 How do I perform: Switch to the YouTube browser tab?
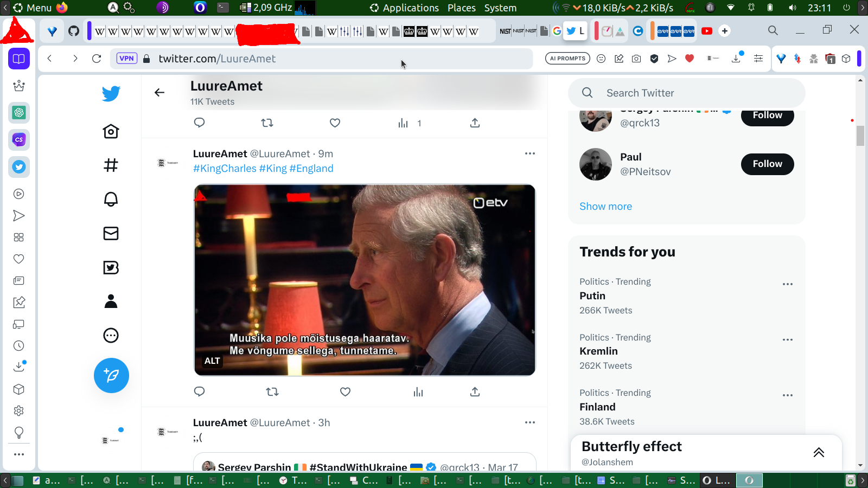[707, 31]
